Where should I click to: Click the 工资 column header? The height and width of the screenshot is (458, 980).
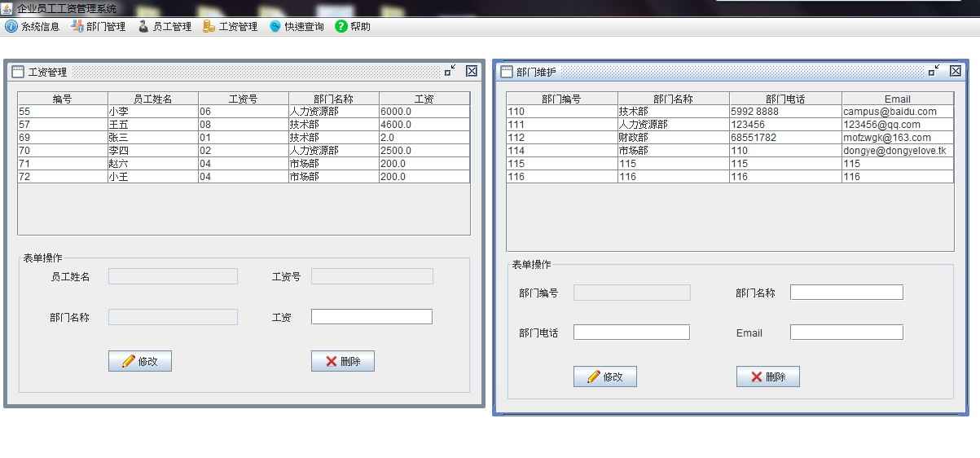[424, 99]
